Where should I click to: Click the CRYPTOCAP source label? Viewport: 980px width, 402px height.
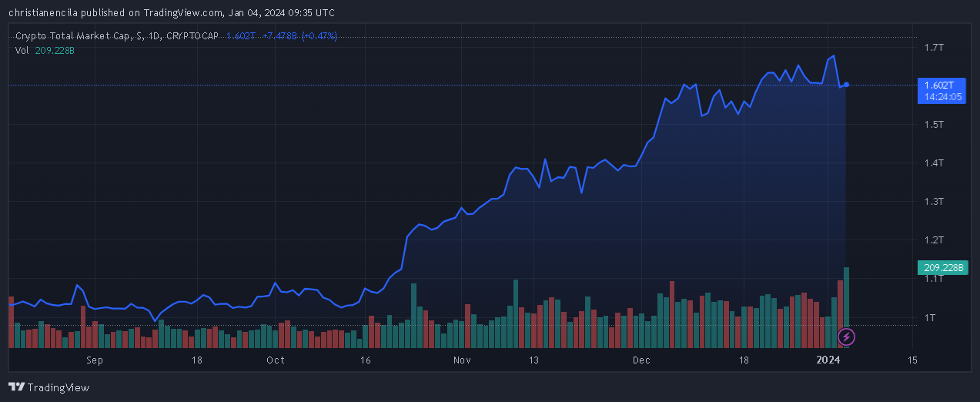pos(192,36)
